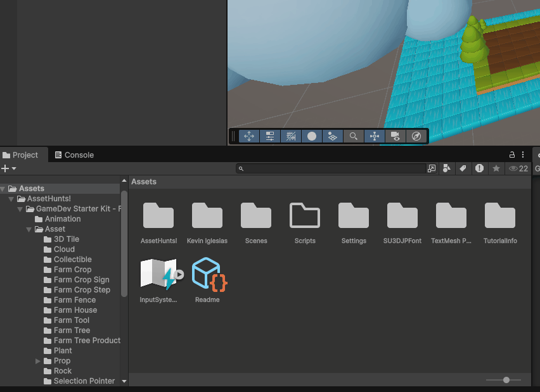The height and width of the screenshot is (392, 540).
Task: Switch to the Console tab
Action: coord(74,155)
